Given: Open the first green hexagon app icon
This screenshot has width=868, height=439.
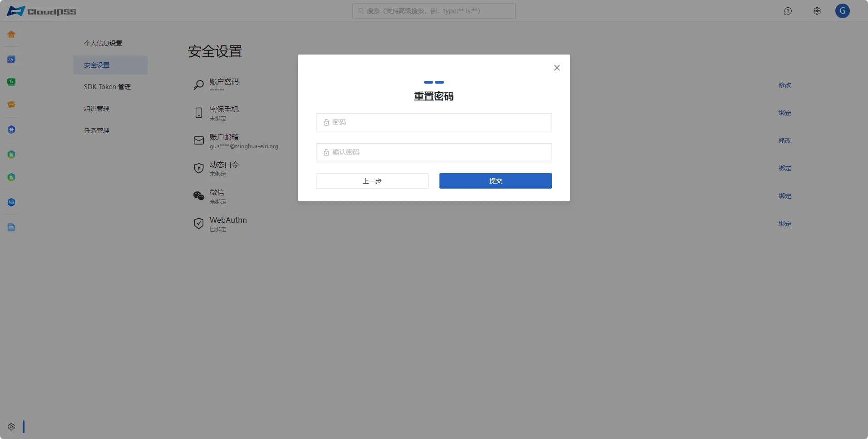Looking at the screenshot, I should [x=11, y=155].
